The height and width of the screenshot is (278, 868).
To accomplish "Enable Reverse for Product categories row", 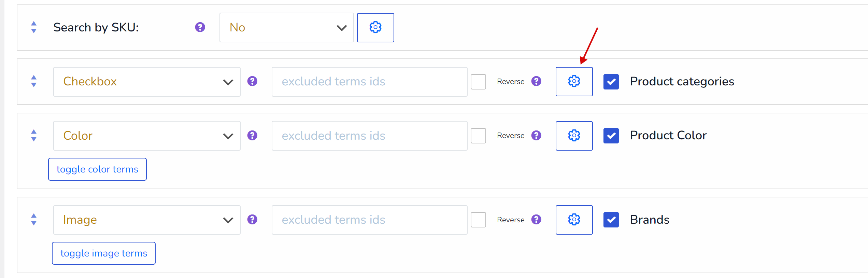I will [478, 82].
